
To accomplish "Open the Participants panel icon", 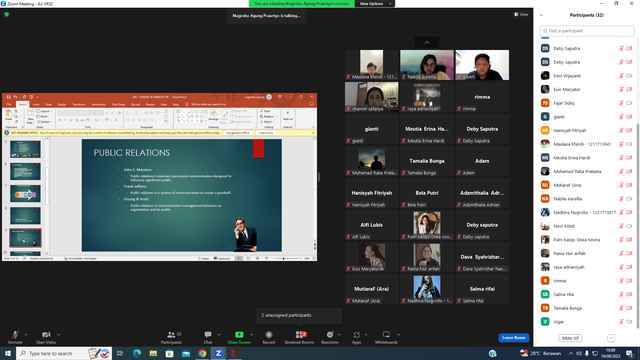I will click(171, 335).
